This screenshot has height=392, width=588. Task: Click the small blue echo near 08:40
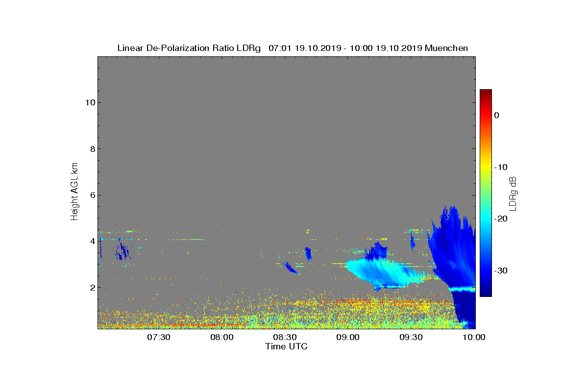click(308, 253)
